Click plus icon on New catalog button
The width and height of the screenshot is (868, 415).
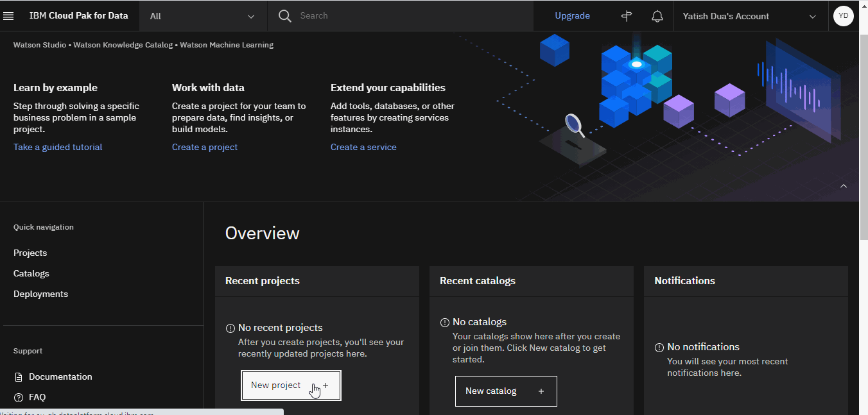(x=541, y=391)
